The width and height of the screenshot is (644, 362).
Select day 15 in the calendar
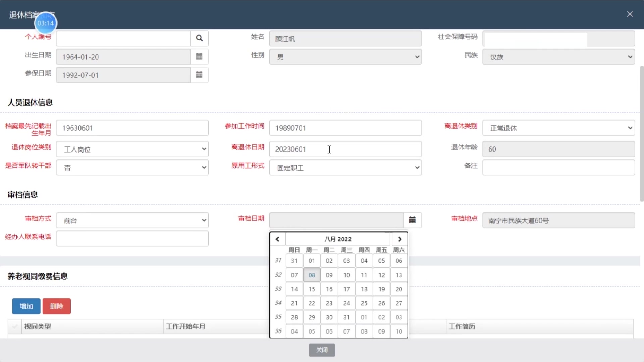[x=312, y=289]
